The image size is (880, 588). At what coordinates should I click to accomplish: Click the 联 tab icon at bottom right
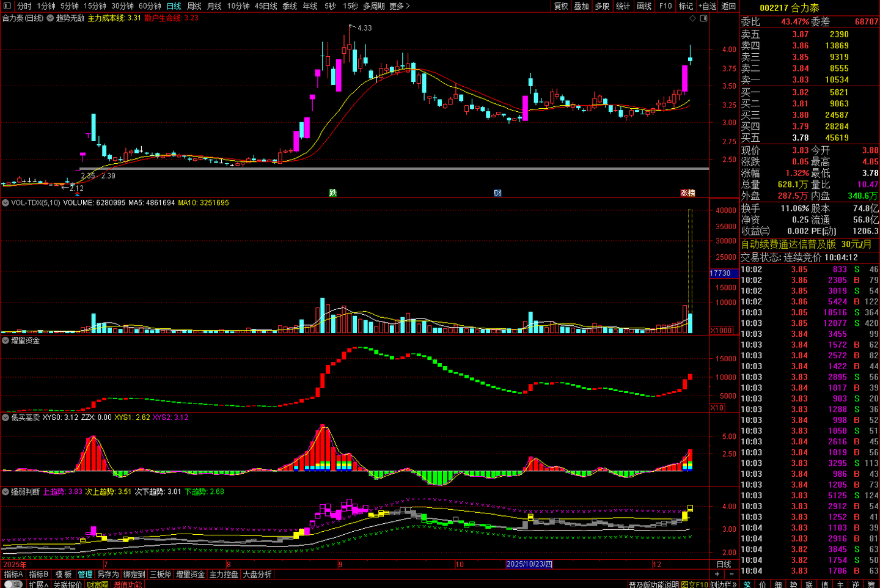click(x=809, y=584)
